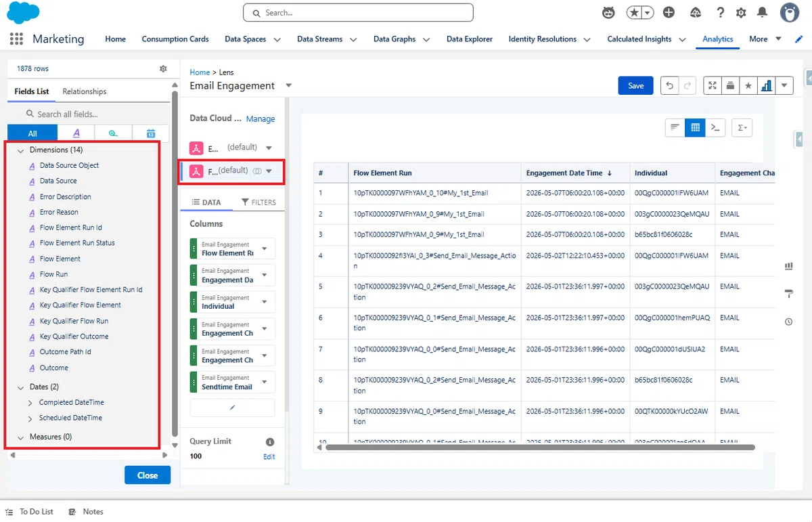The width and height of the screenshot is (812, 522).
Task: Open the Sendtime Email column dropdown
Action: 265,383
